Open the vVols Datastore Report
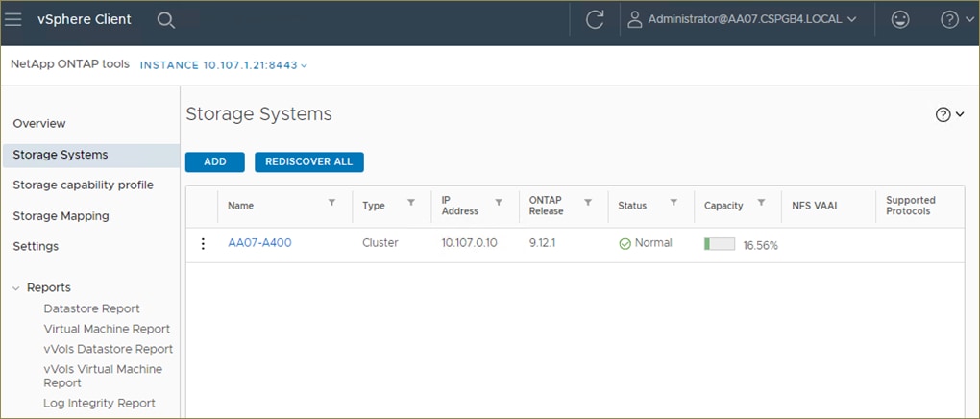This screenshot has width=980, height=419. coord(109,348)
